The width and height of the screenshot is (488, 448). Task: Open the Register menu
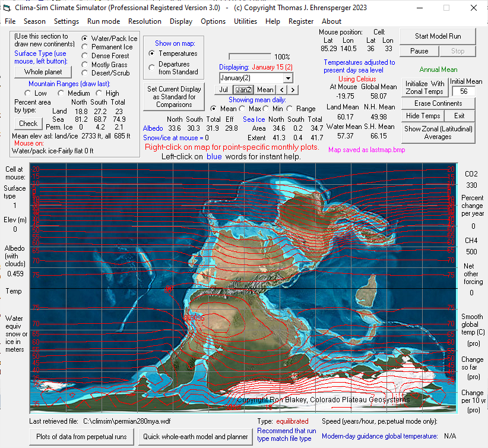[300, 21]
